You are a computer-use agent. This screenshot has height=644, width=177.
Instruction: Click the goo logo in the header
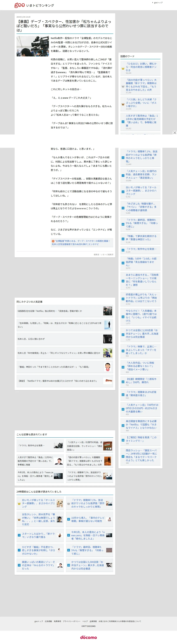19,5
